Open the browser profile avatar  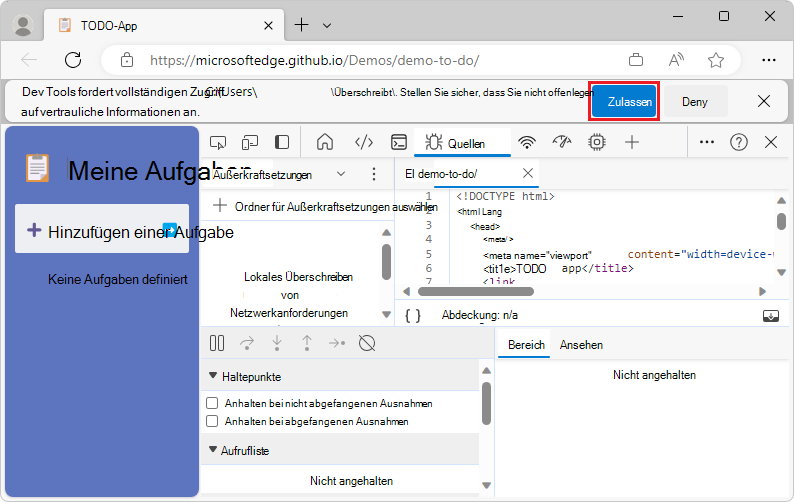(x=22, y=25)
